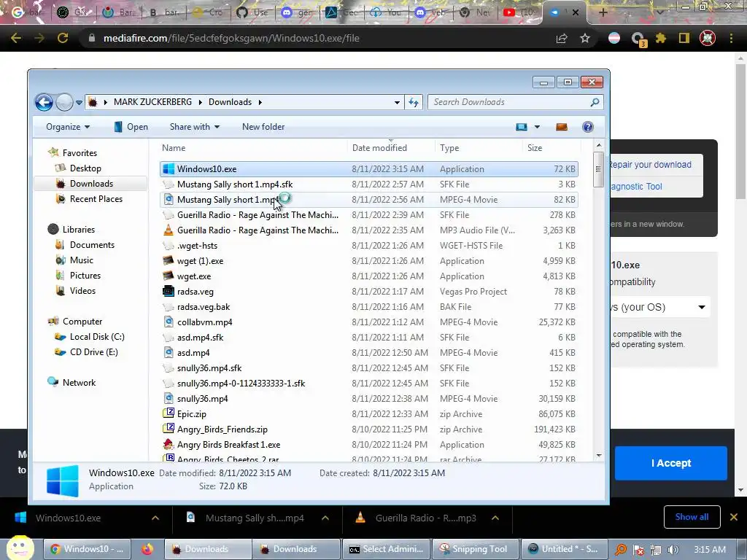Screen dimensions: 747x560
Task: Click the Type column header
Action: click(449, 147)
